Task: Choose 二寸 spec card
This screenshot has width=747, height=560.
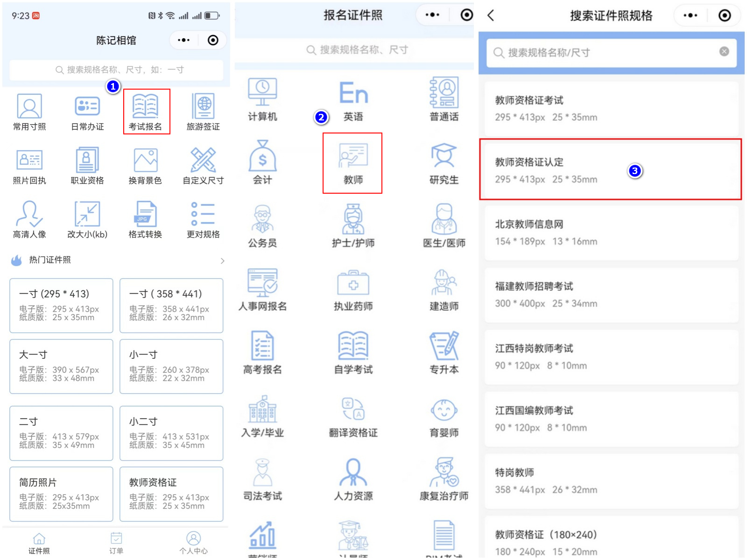Action: click(x=61, y=433)
